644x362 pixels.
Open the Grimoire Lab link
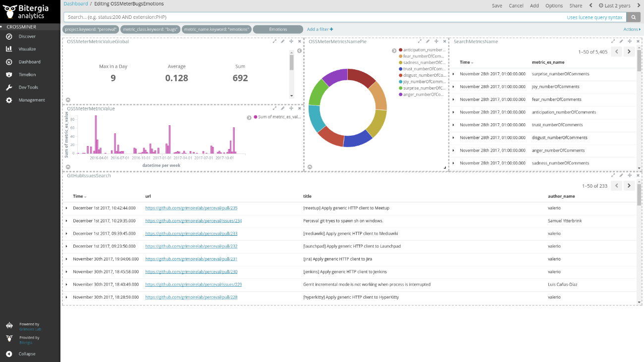pos(30,329)
